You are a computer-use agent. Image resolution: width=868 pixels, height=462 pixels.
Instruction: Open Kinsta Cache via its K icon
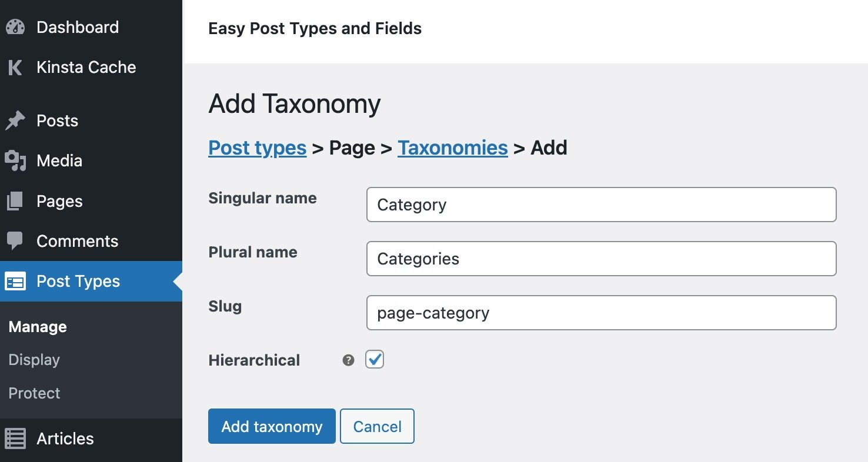coord(16,67)
